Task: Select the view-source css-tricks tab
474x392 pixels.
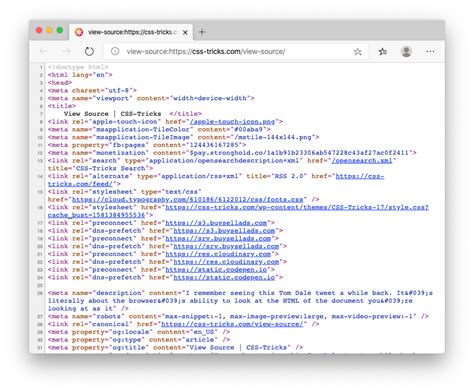Action: pos(131,32)
